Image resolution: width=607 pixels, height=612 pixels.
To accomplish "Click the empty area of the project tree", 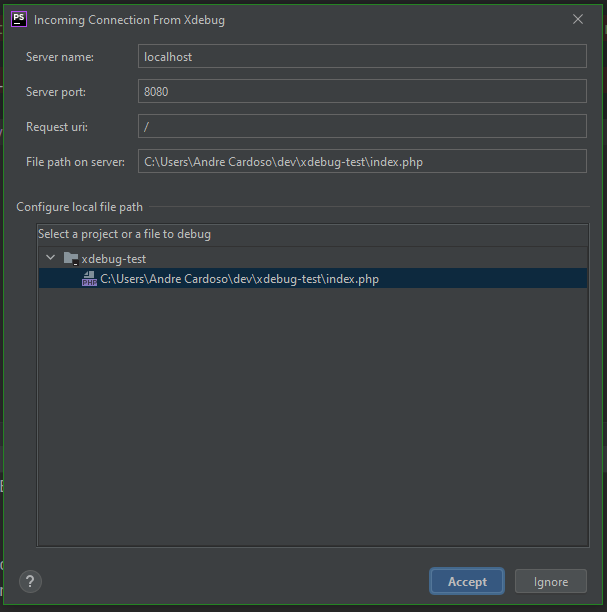I will [313, 414].
